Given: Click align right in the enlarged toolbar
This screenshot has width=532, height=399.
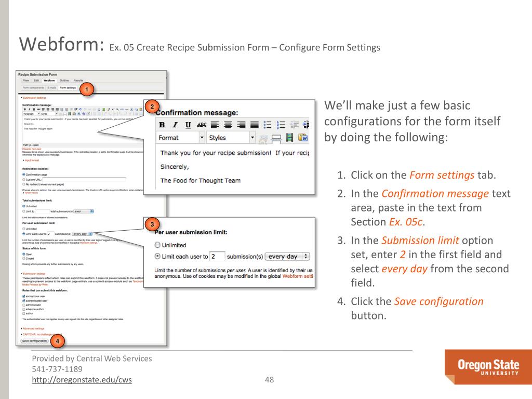Looking at the screenshot, I should pyautogui.click(x=241, y=125).
